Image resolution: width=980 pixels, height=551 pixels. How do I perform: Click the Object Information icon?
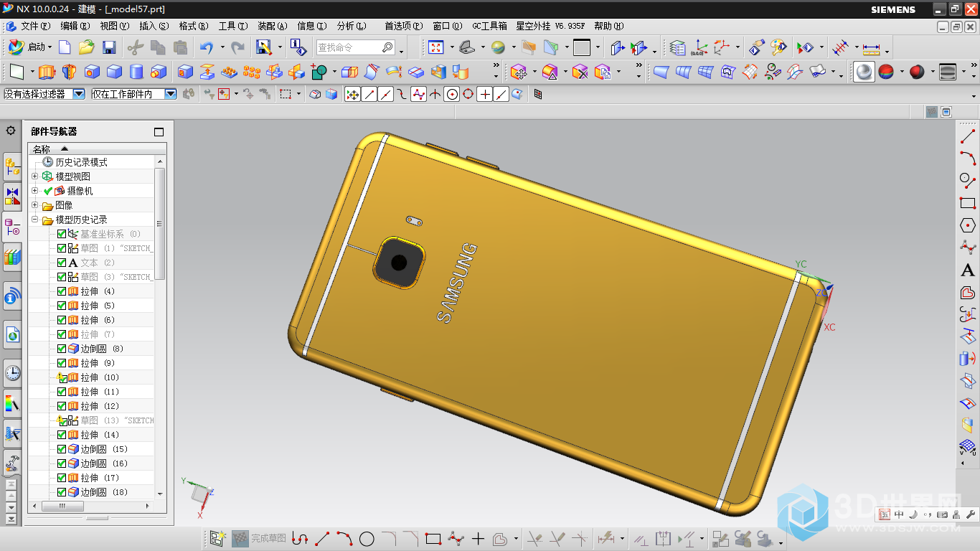tap(298, 47)
